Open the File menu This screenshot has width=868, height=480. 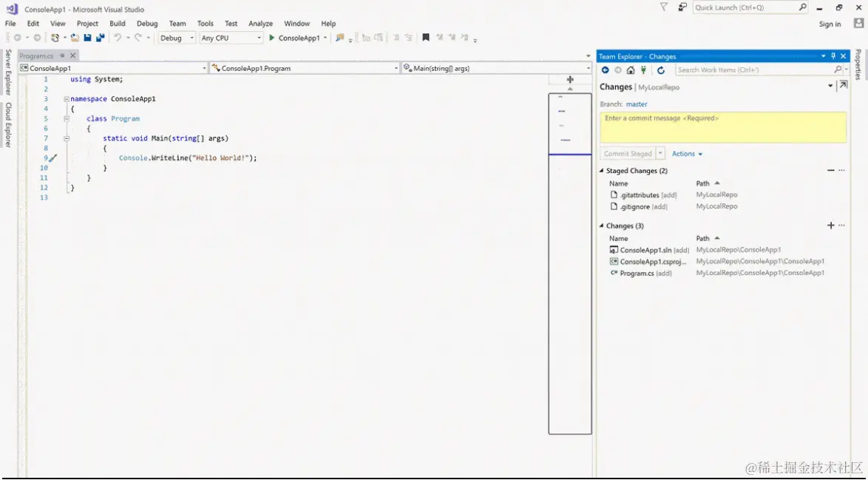pyautogui.click(x=10, y=23)
